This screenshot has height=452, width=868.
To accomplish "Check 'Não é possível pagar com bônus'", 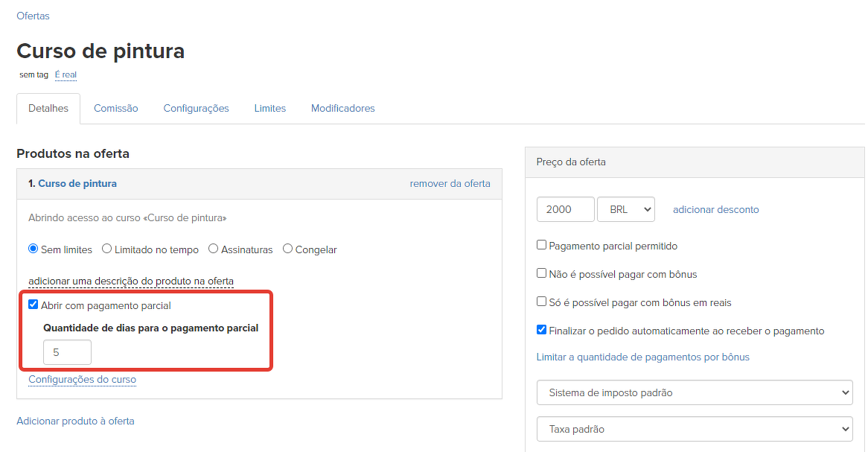I will click(x=542, y=273).
